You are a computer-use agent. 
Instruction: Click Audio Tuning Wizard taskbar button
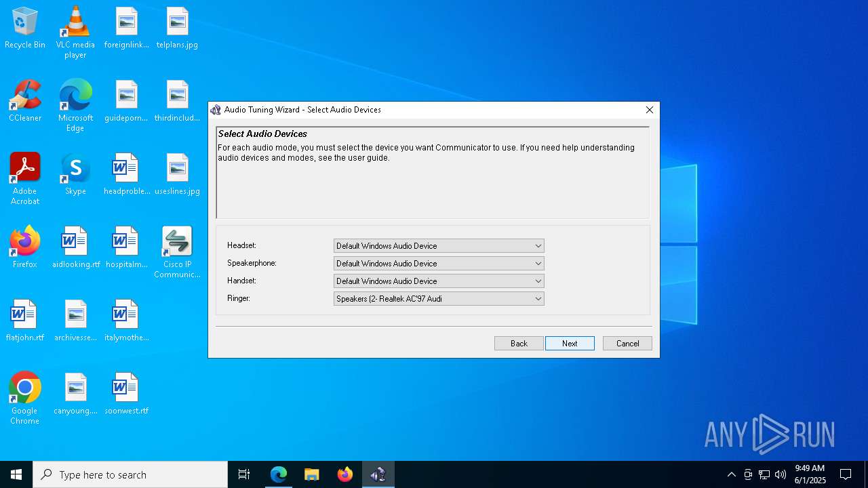pos(378,474)
